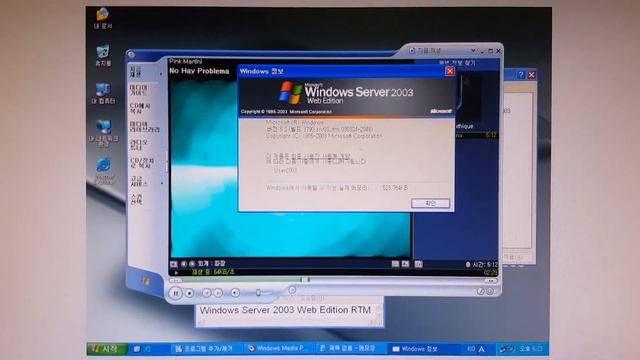Open visualization options icon left of arrows
640x360 pixels.
[x=174, y=264]
